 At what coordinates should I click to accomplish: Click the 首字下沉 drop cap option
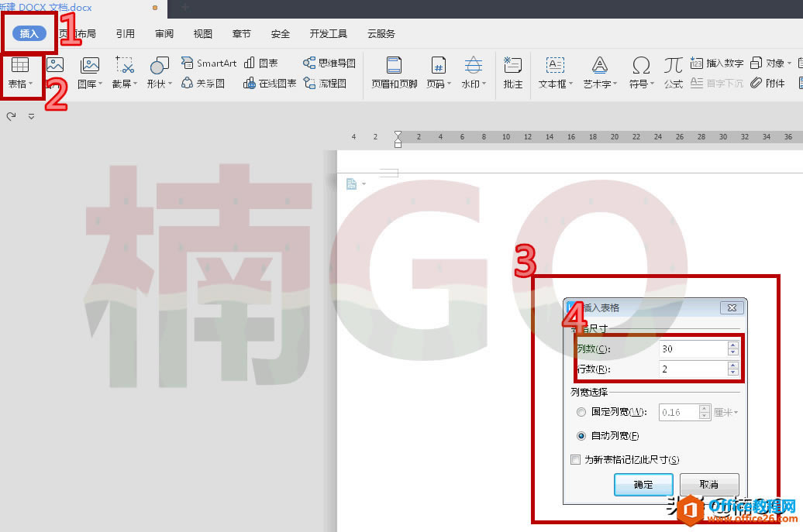pyautogui.click(x=717, y=83)
